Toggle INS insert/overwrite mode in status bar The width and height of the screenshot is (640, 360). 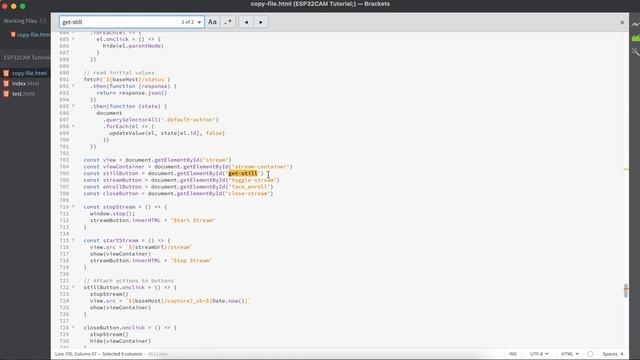[513, 354]
